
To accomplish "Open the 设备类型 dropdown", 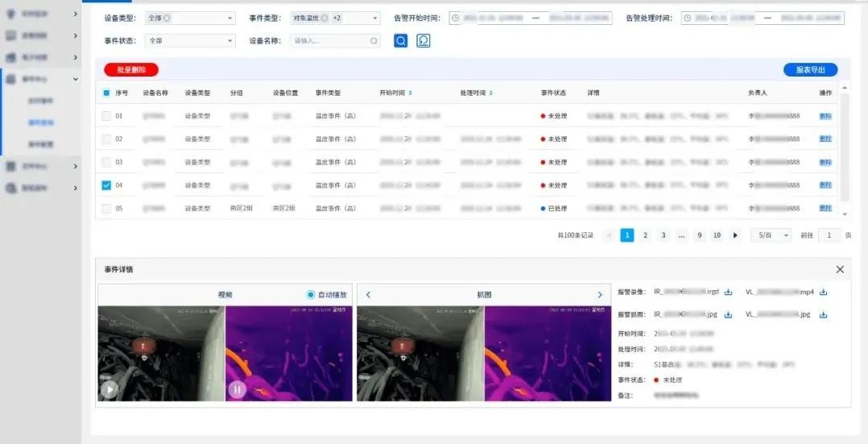I will coord(190,18).
